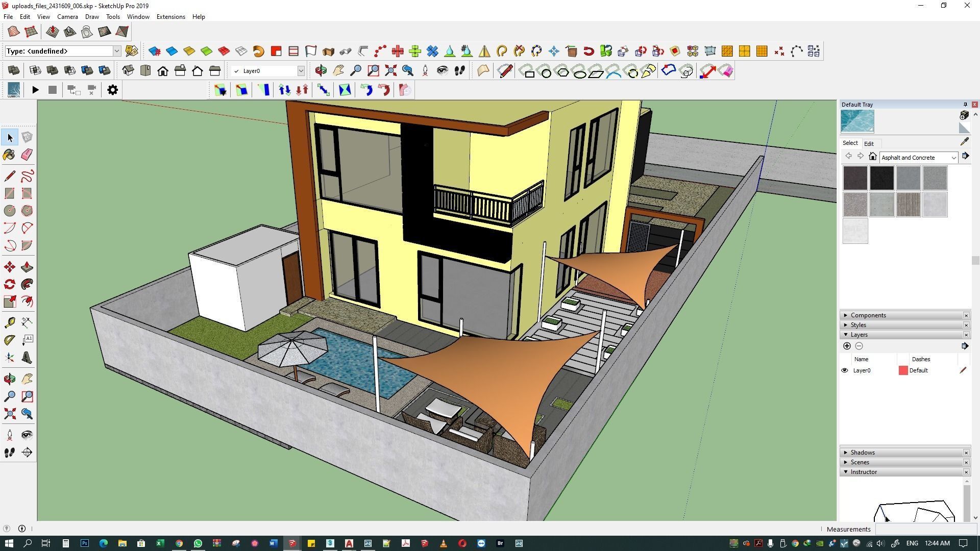Image resolution: width=980 pixels, height=551 pixels.
Task: Click the Zoom Extents icon in left toolbar
Action: [9, 414]
